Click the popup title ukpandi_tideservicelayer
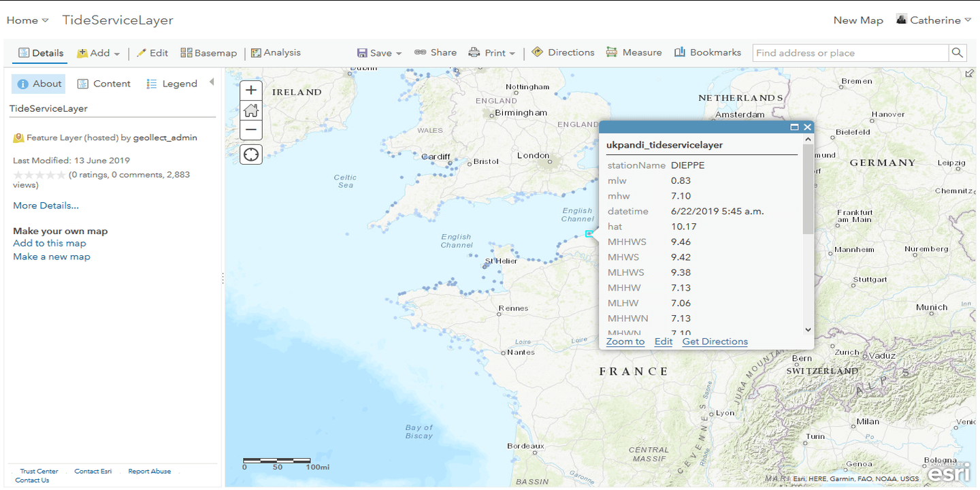Image resolution: width=980 pixels, height=490 pixels. [664, 145]
